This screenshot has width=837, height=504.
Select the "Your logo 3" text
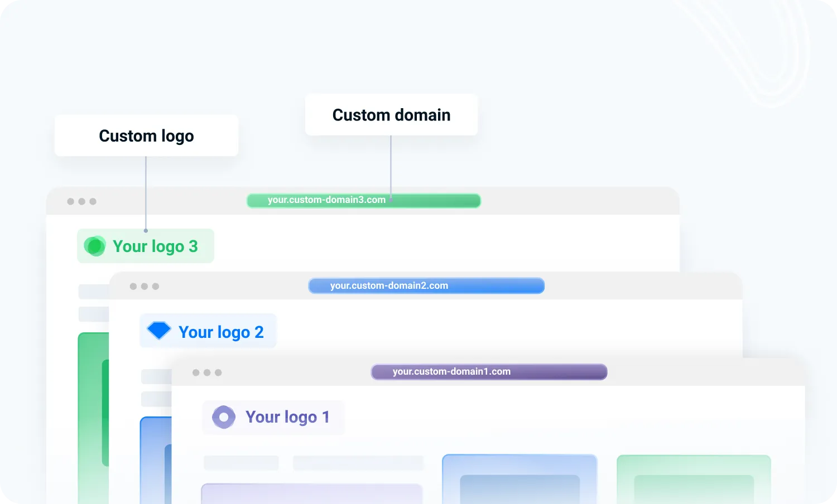[155, 246]
